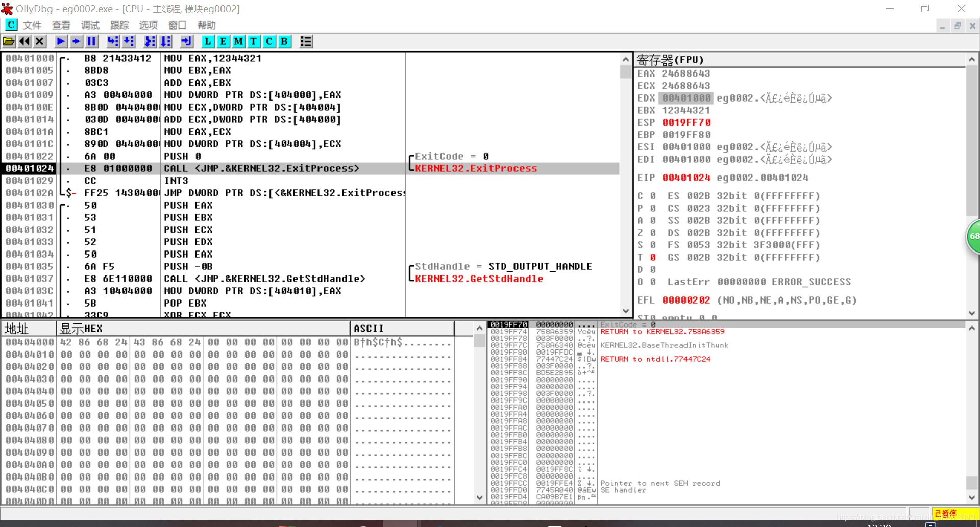Screen dimensions: 980x527
Task: Click the Step over icon
Action: pyautogui.click(x=129, y=42)
